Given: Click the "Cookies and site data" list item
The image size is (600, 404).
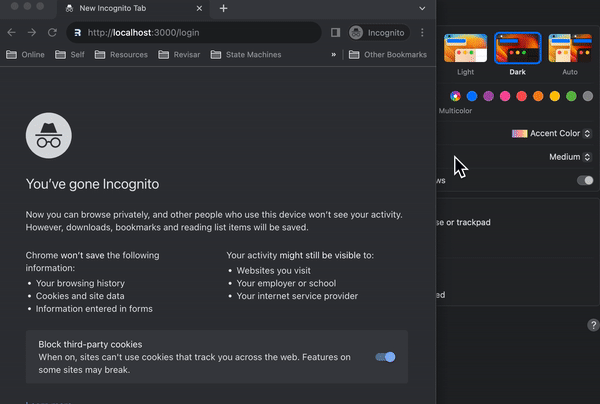Looking at the screenshot, I should [80, 296].
